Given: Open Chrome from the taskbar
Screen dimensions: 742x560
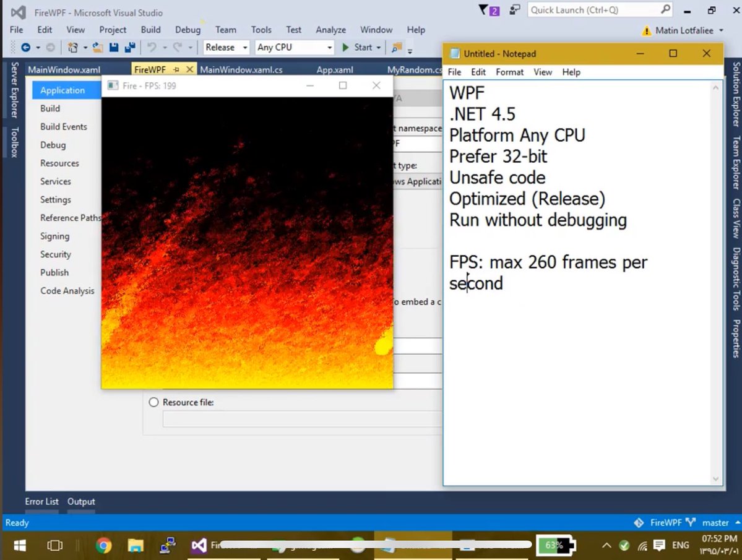Looking at the screenshot, I should point(103,545).
